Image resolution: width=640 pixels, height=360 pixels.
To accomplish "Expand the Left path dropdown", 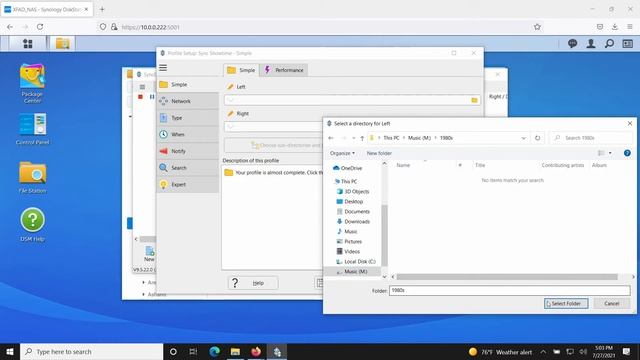I will point(231,100).
